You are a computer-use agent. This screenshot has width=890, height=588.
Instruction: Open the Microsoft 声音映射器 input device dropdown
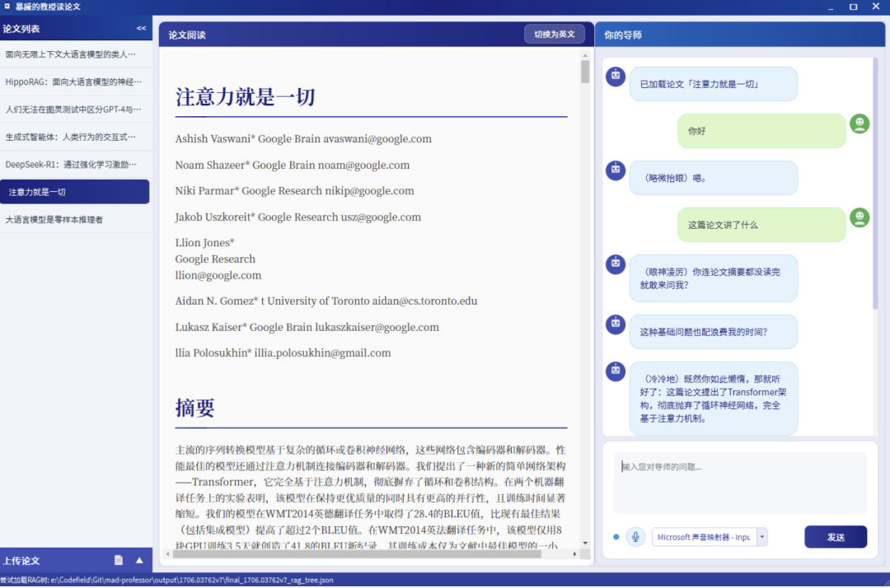point(761,536)
